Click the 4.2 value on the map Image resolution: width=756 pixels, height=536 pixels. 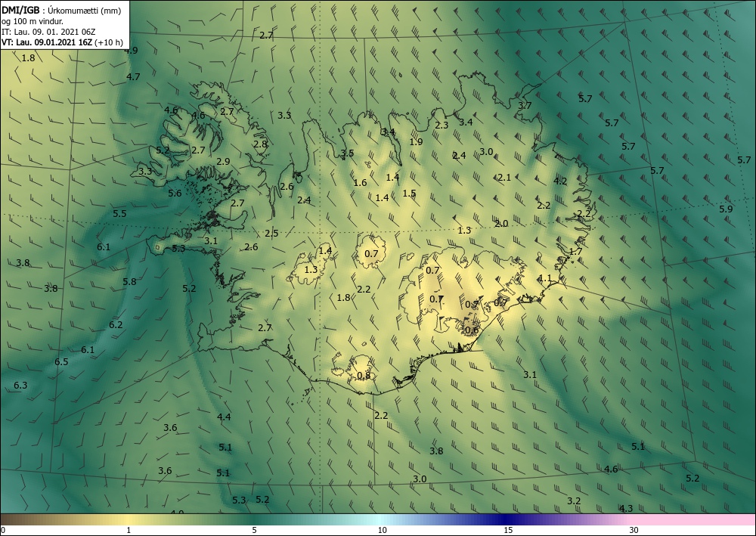point(560,181)
